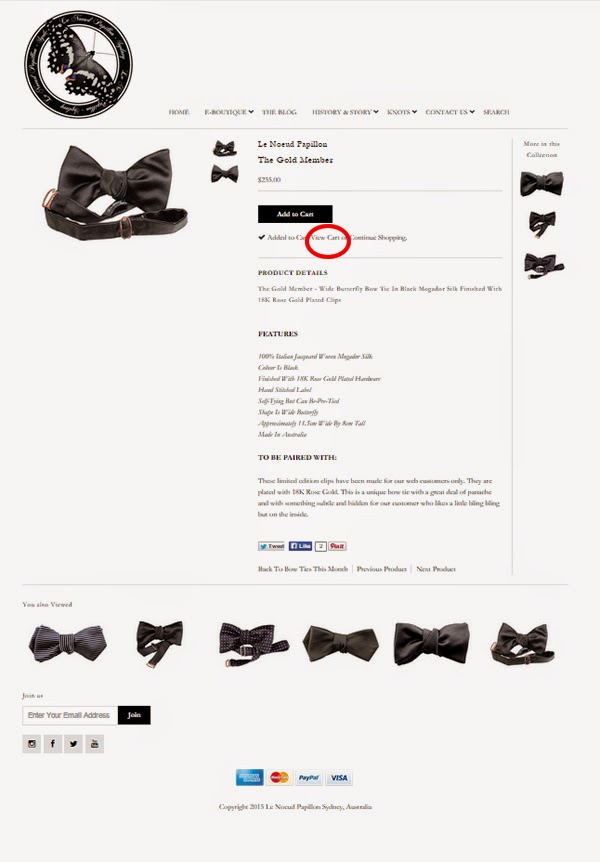Go to the Next Product link
600x862 pixels.
coord(436,569)
